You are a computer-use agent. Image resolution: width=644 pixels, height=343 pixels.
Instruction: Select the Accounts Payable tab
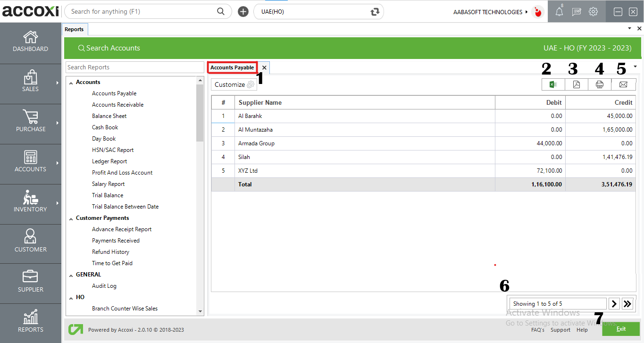click(232, 67)
